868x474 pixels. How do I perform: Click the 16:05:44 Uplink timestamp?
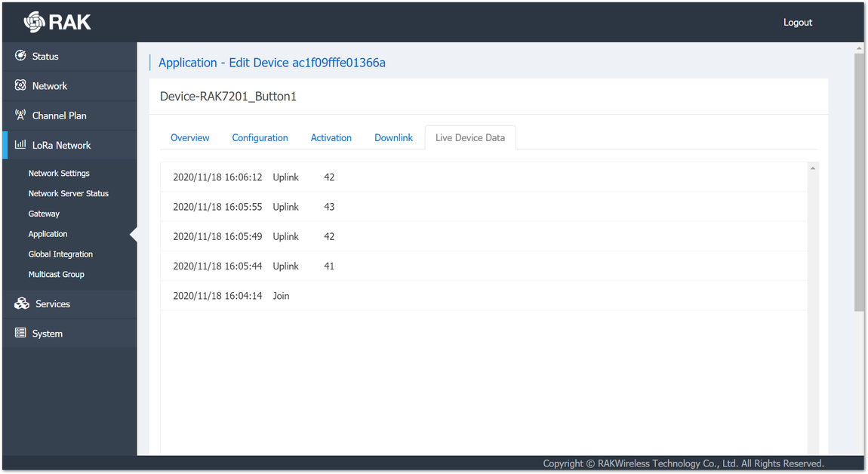[217, 266]
